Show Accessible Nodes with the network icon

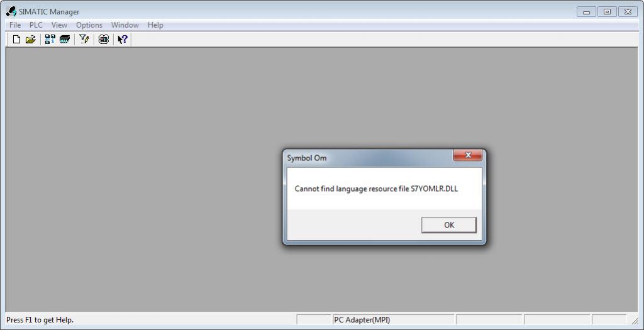tap(50, 40)
